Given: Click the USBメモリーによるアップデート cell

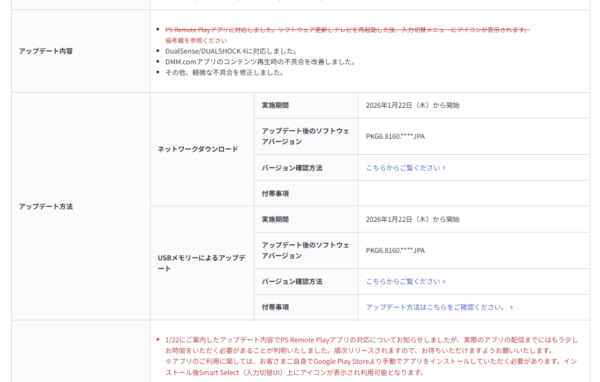Looking at the screenshot, I should point(202,263).
